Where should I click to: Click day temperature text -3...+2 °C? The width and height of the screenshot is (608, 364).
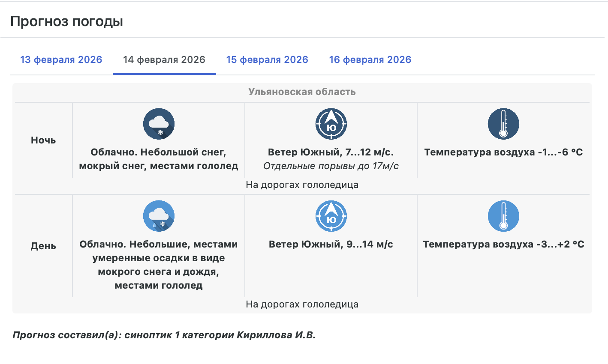[x=503, y=245]
